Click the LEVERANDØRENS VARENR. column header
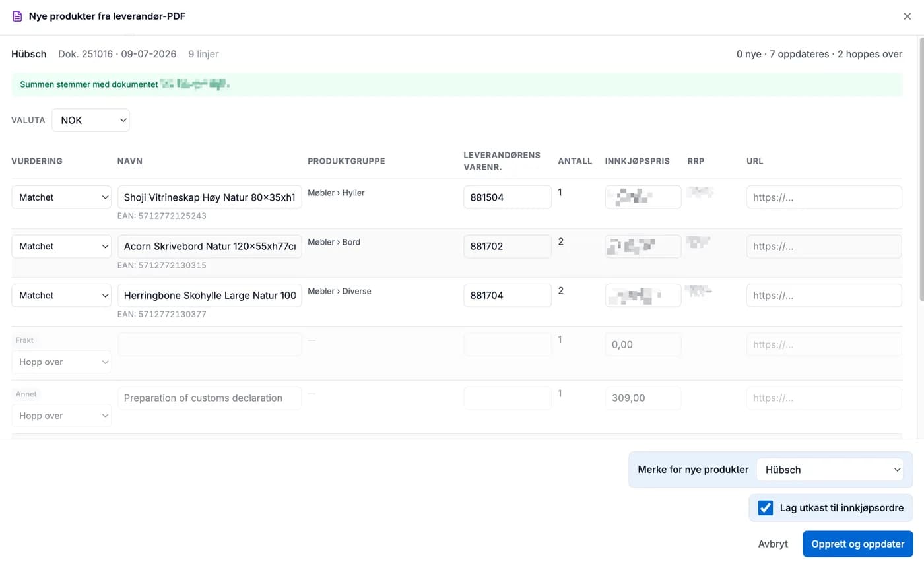 (x=502, y=161)
